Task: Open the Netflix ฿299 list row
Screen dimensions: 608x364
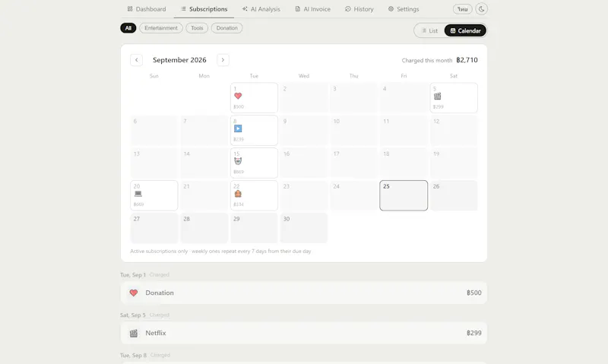Action: [303, 333]
